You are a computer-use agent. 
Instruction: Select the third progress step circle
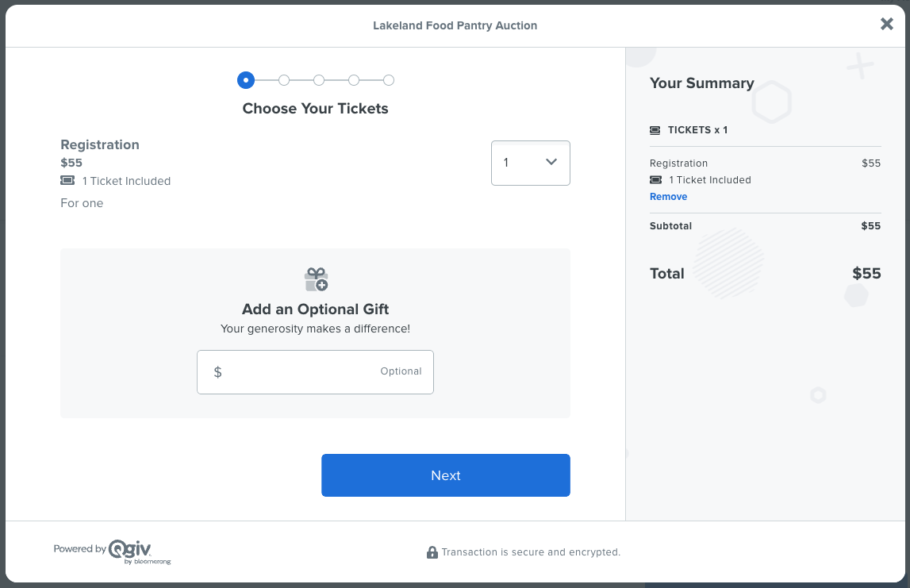[x=319, y=80]
